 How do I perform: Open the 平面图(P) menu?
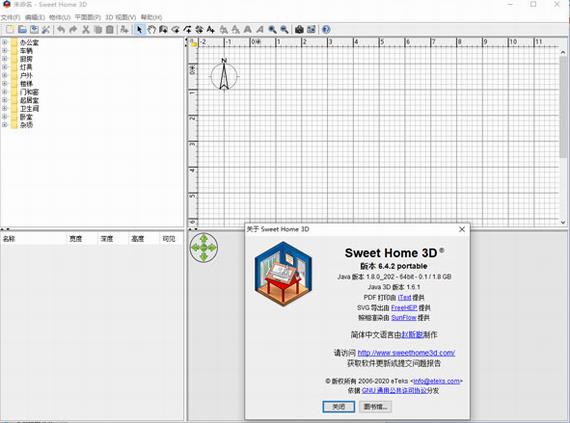click(88, 17)
